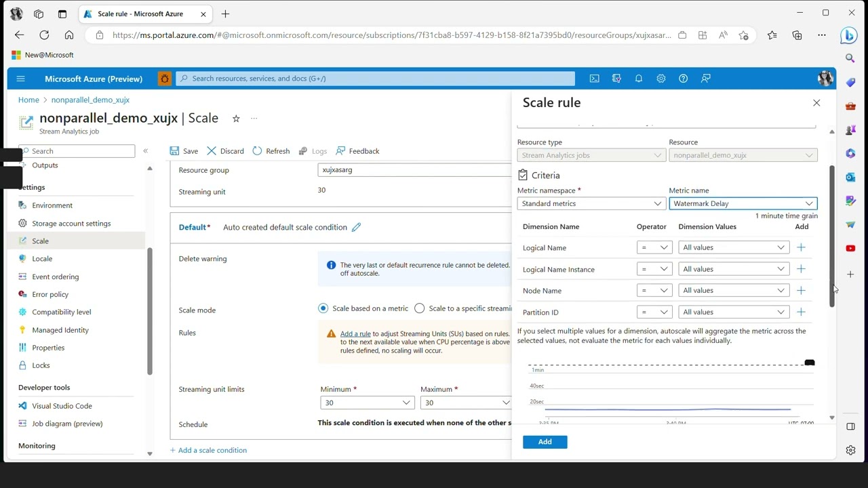
Task: Focus the Azure global search box
Action: [x=376, y=79]
